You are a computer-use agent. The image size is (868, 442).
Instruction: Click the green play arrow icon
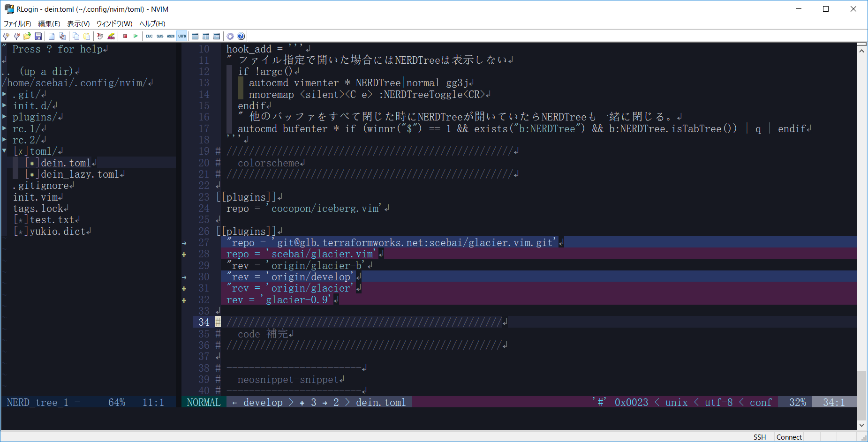click(136, 36)
